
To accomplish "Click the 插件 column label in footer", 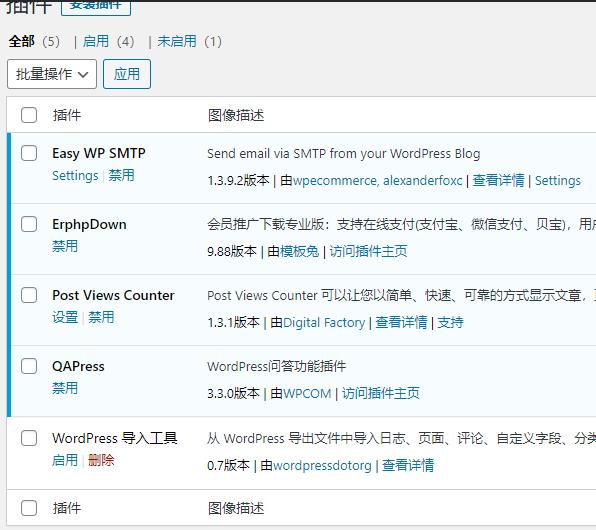I will (67, 508).
